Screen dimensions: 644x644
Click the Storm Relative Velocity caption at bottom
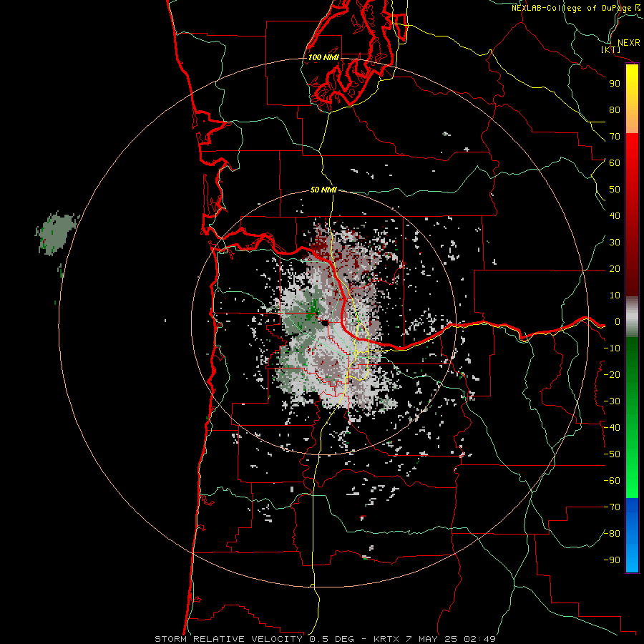point(326,639)
